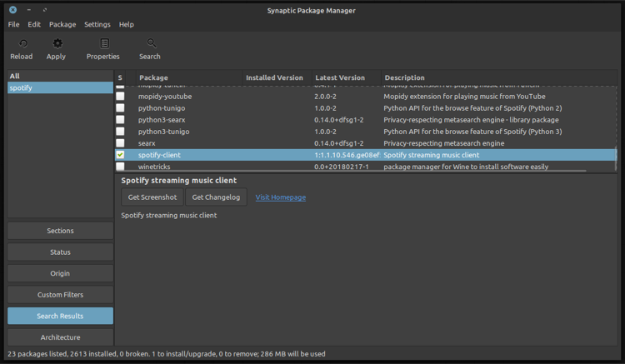
Task: Select All in the filter list
Action: click(60, 76)
